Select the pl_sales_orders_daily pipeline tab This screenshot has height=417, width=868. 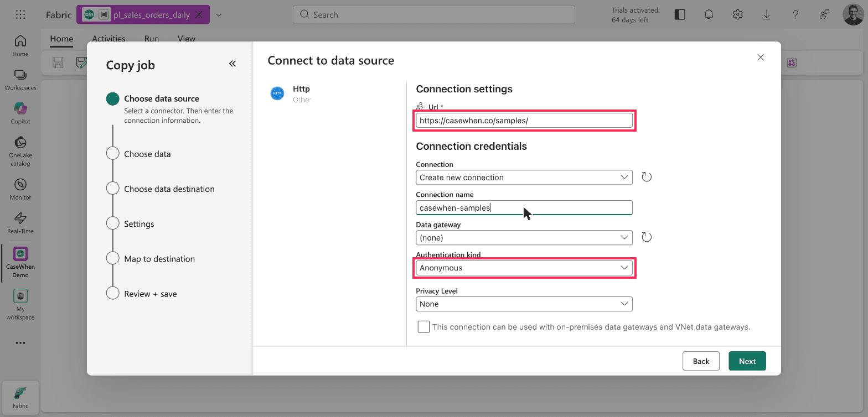[x=143, y=15]
